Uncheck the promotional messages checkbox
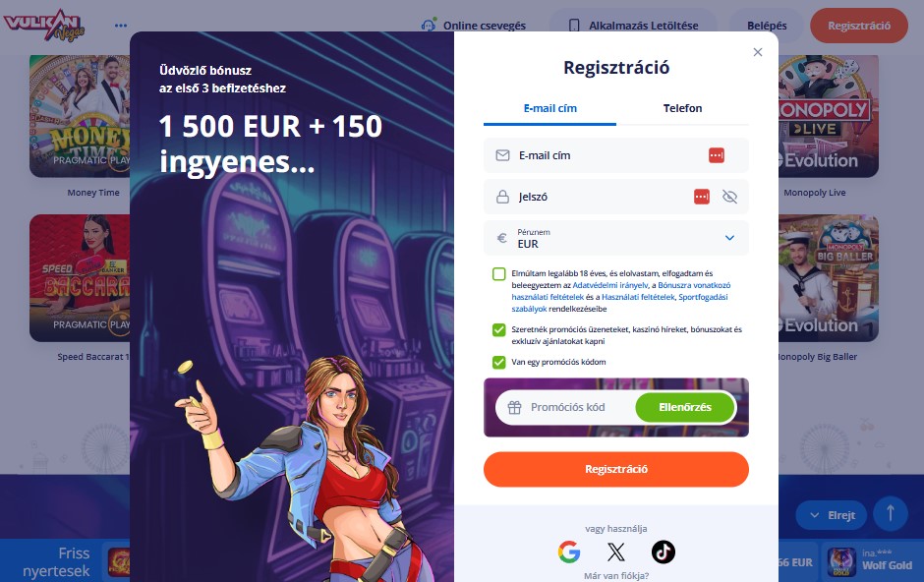 (499, 330)
